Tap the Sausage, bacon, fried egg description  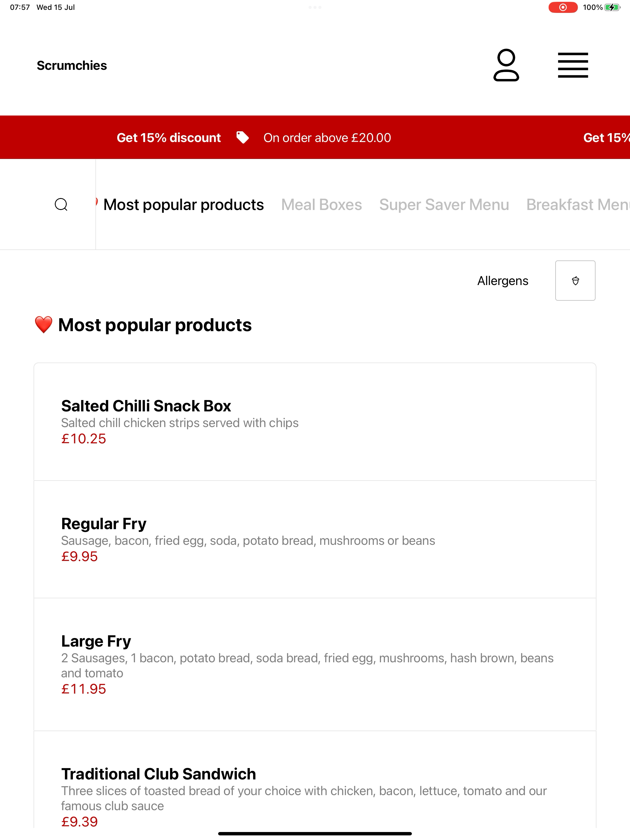tap(248, 541)
